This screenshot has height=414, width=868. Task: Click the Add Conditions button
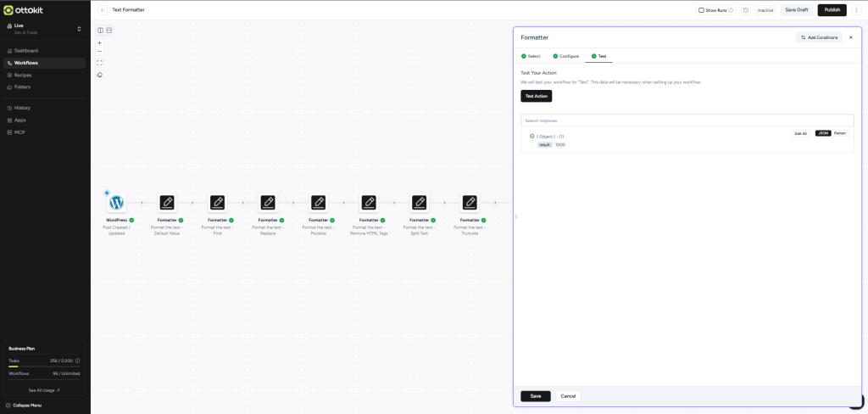pos(819,37)
